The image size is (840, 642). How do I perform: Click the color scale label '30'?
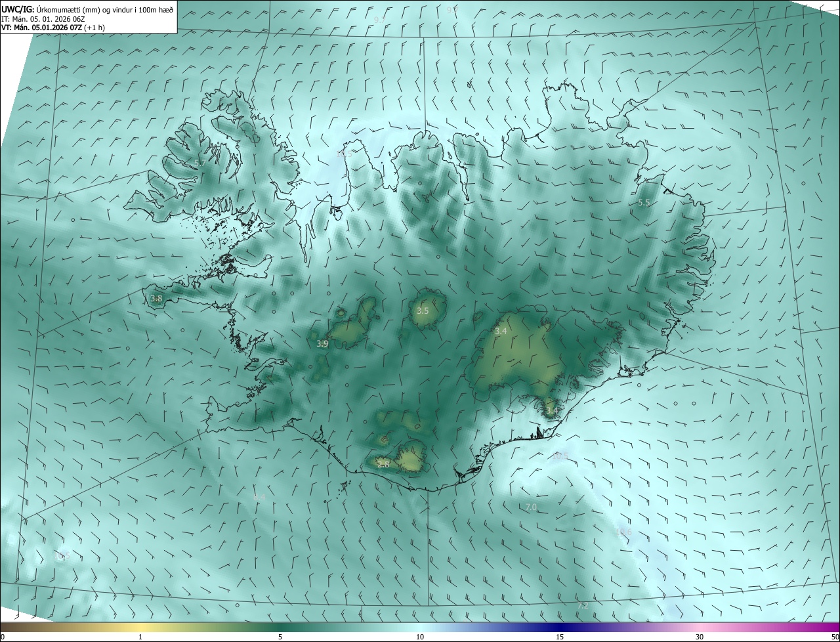700,637
